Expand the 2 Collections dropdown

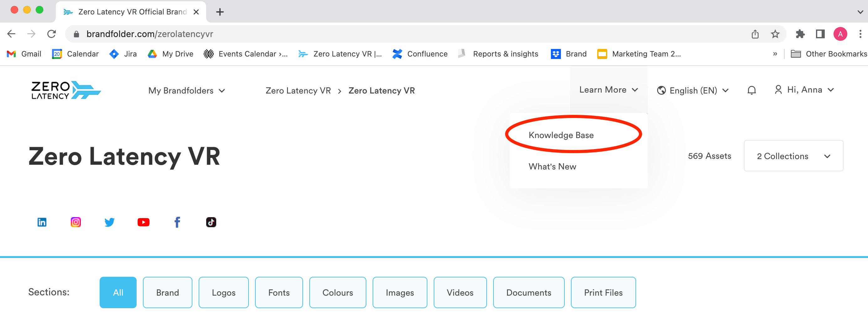[793, 156]
